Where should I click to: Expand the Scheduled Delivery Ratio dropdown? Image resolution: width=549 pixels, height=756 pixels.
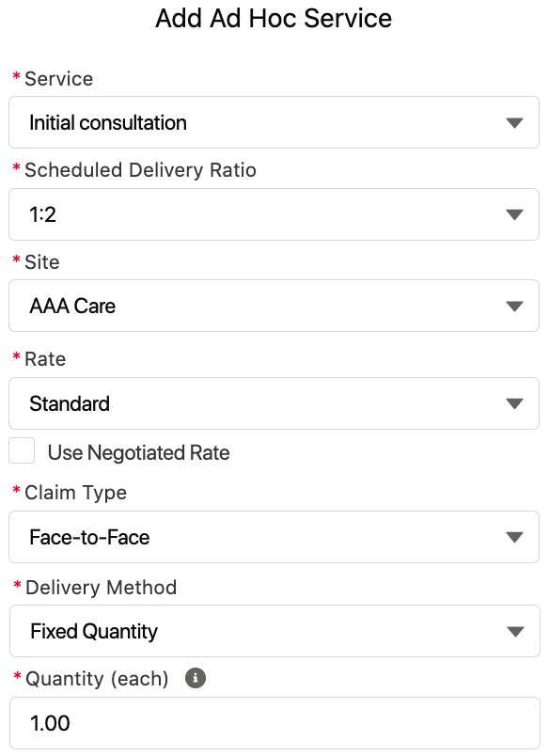click(x=274, y=214)
